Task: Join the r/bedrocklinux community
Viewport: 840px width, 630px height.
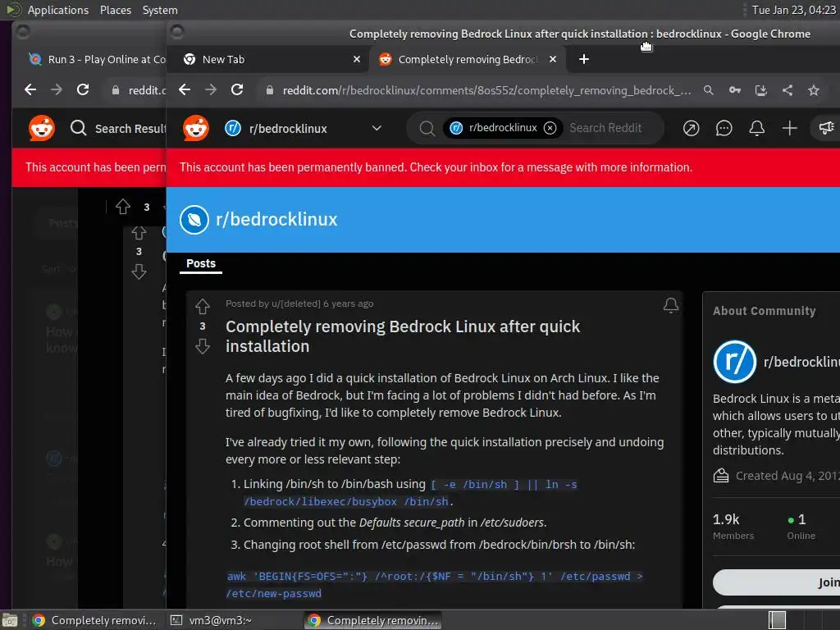Action: click(777, 582)
